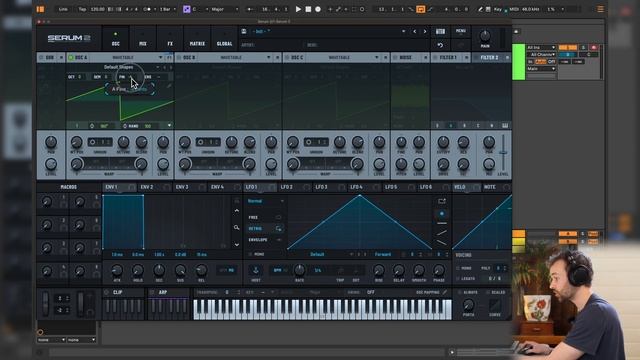
Task: Open the DAW hamburger menu icon
Action: [600, 9]
